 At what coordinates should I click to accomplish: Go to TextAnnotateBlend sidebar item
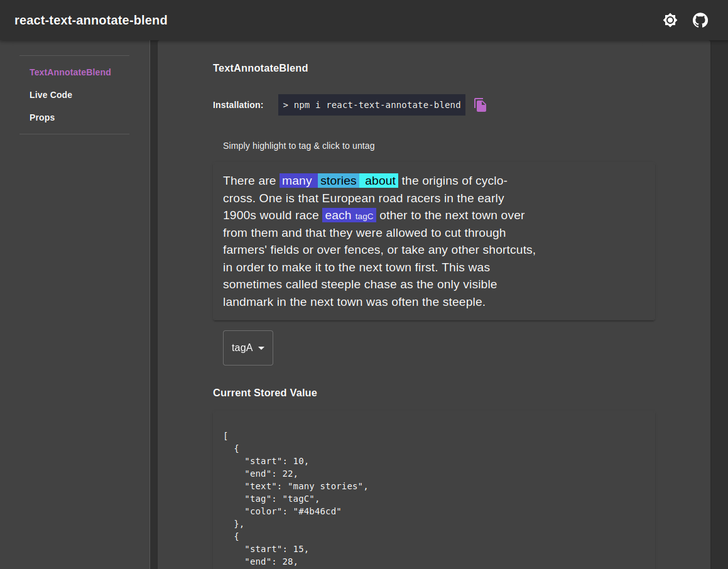click(x=70, y=72)
